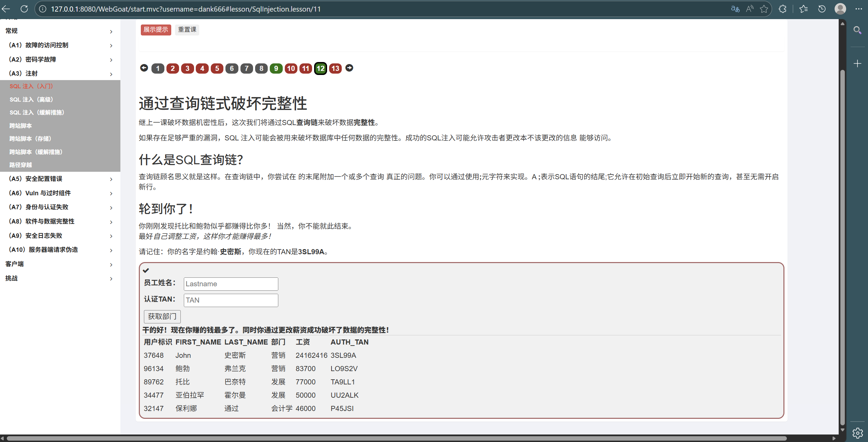The height and width of the screenshot is (442, 868).
Task: Reload the current WebGoat page
Action: 24,9
